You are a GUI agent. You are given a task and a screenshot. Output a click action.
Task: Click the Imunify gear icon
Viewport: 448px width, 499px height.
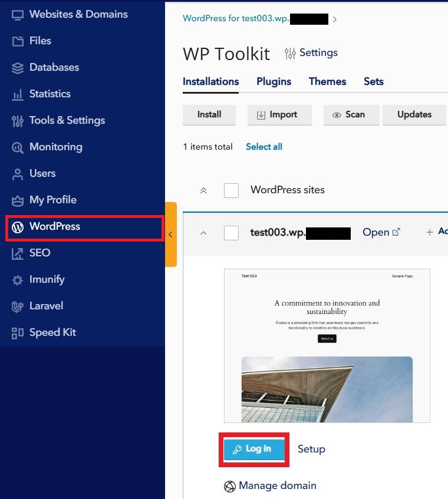tap(18, 280)
